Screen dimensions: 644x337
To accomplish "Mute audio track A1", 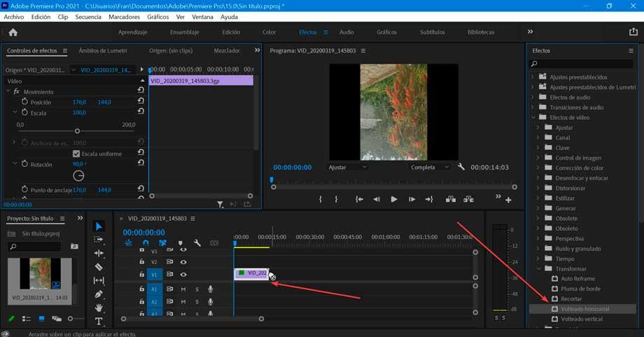I will (183, 289).
